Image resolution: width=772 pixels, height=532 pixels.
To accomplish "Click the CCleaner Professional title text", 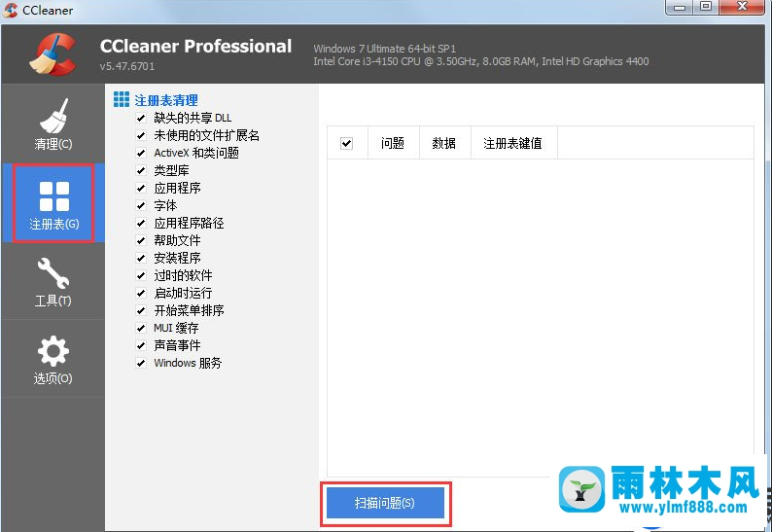I will [195, 47].
